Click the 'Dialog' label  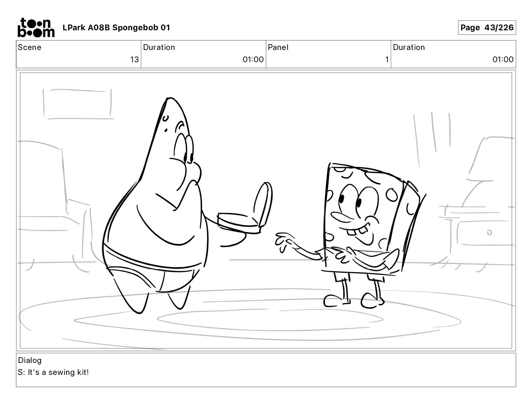(30, 360)
